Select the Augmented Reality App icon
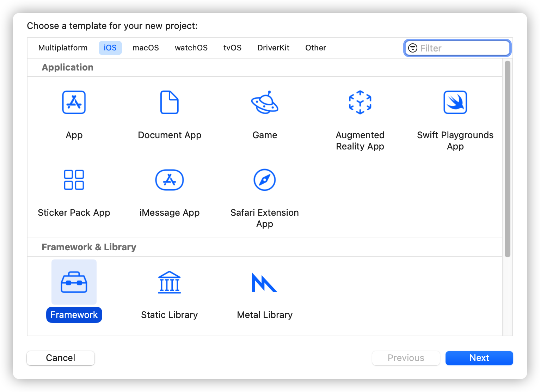Image resolution: width=540 pixels, height=392 pixels. (x=360, y=102)
